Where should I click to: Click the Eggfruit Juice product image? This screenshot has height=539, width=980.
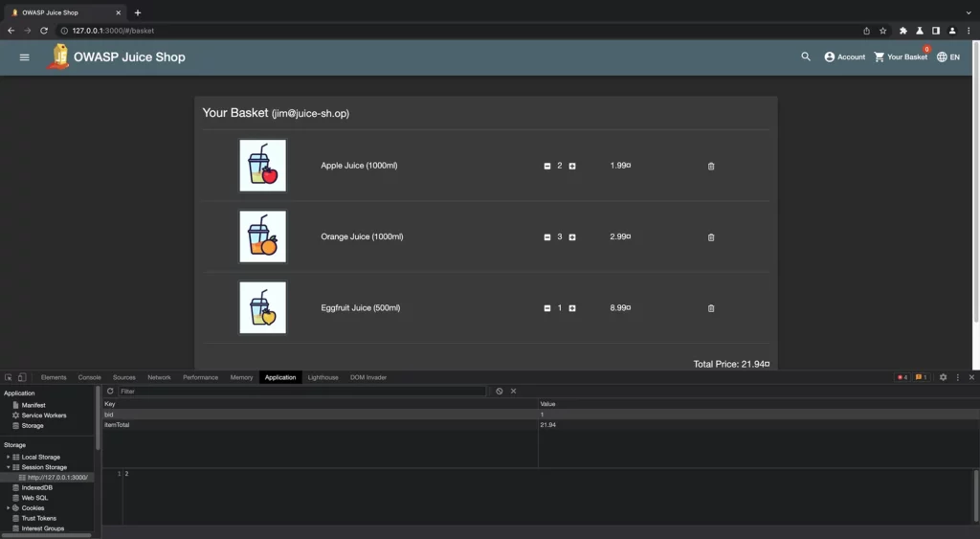tap(262, 307)
